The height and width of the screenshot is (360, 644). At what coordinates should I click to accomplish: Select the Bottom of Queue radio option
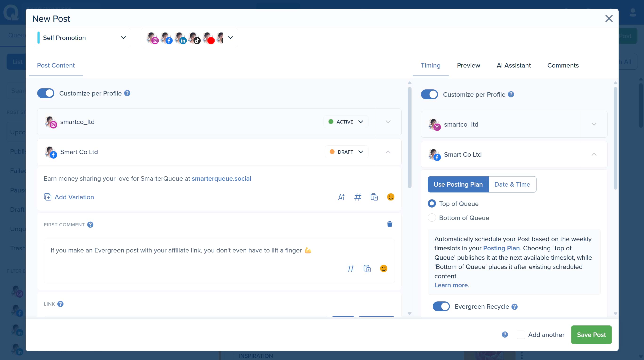432,218
